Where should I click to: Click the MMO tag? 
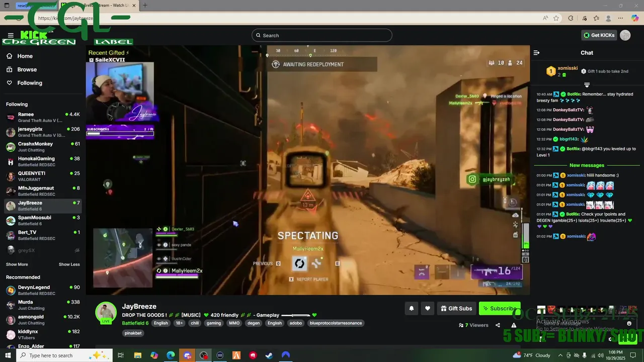[x=234, y=323]
